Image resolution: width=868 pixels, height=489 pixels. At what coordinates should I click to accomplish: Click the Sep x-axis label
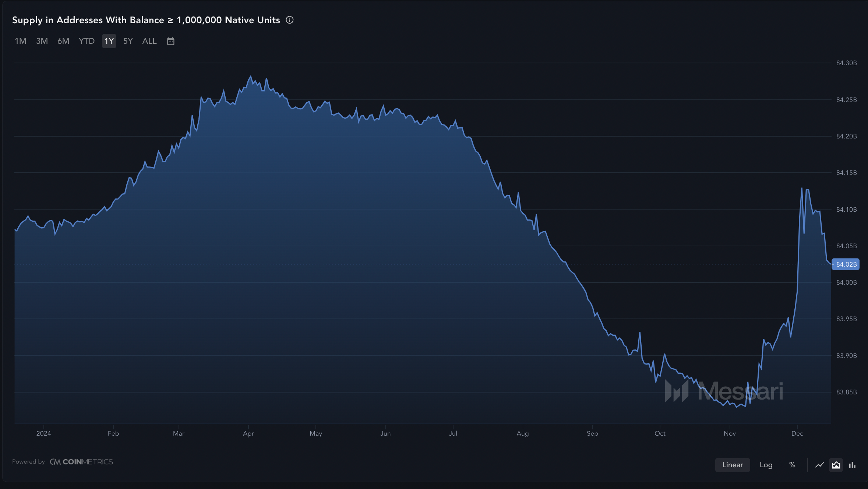(592, 433)
